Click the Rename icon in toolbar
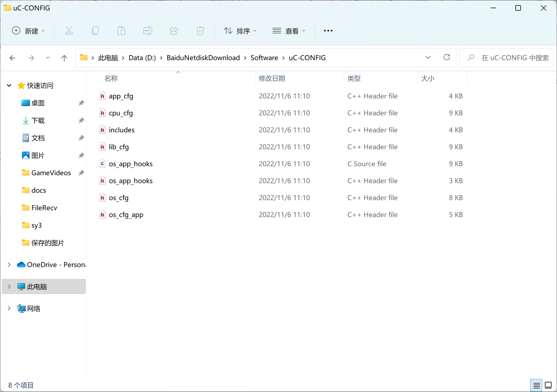 click(147, 31)
